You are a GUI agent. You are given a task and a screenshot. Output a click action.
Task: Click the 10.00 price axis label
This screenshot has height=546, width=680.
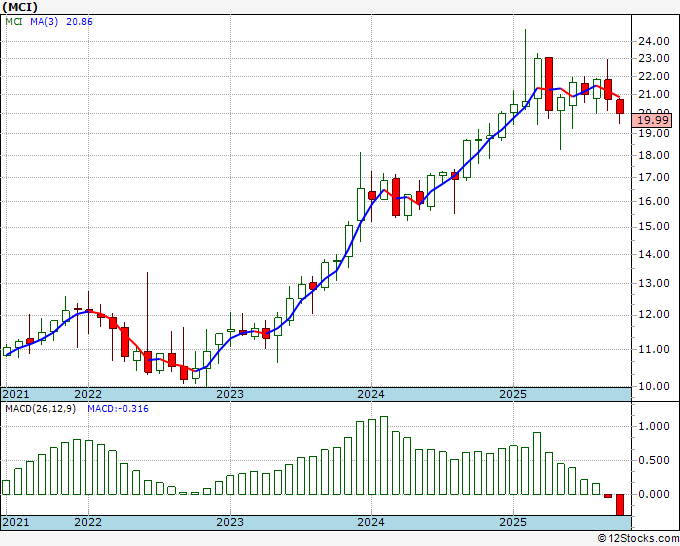point(653,386)
